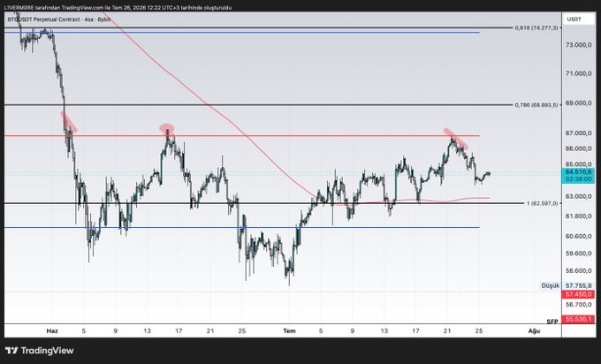Click the 71.000,0 price axis label

(578, 73)
